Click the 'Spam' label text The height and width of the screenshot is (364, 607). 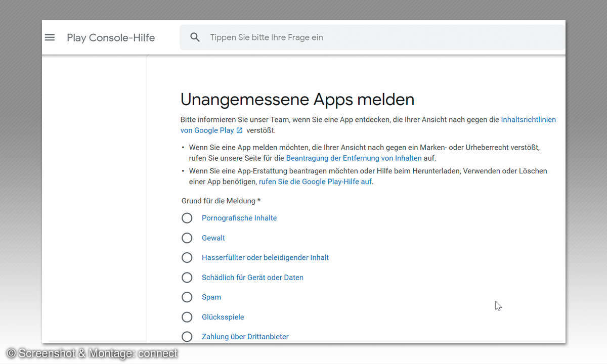point(211,297)
